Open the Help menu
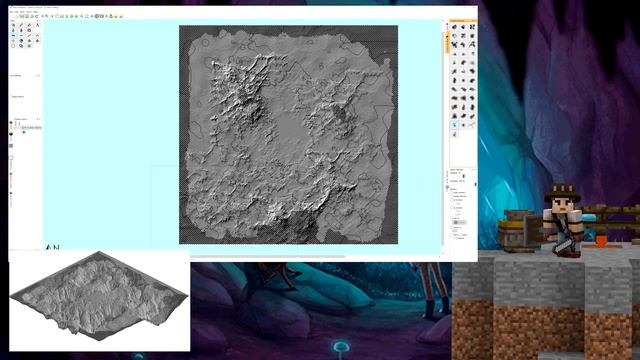640x360 pixels. pos(35,12)
